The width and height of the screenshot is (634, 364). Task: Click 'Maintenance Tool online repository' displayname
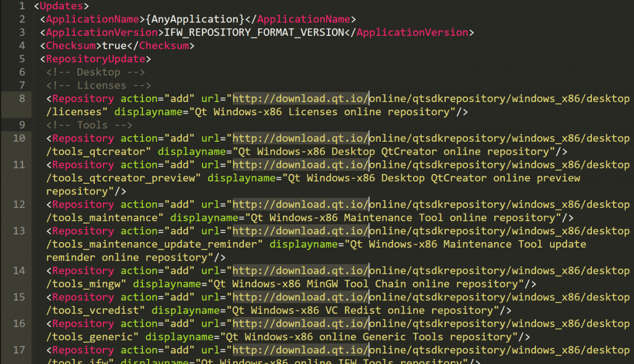[x=449, y=217]
